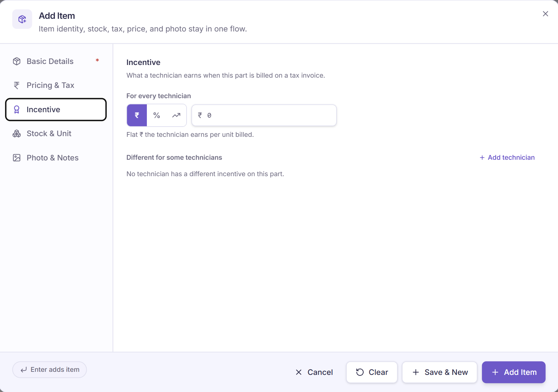Open the Basic Details section
The width and height of the screenshot is (558, 392).
pos(56,61)
